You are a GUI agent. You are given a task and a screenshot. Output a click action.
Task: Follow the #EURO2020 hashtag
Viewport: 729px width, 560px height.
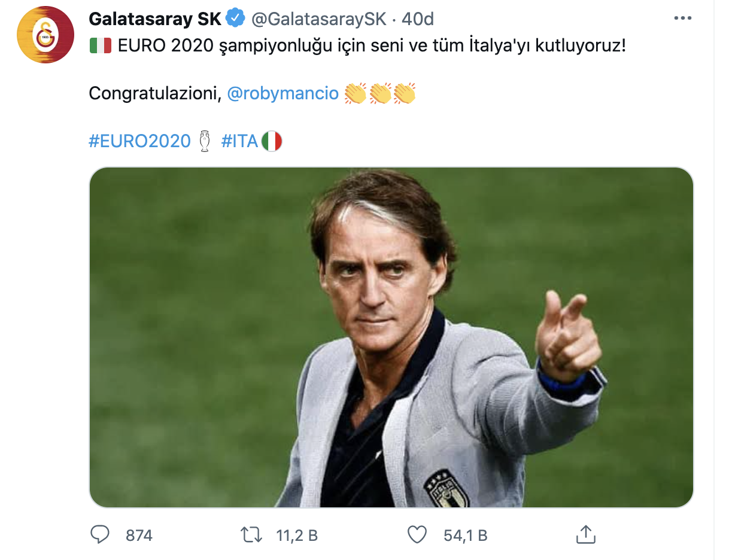(139, 141)
